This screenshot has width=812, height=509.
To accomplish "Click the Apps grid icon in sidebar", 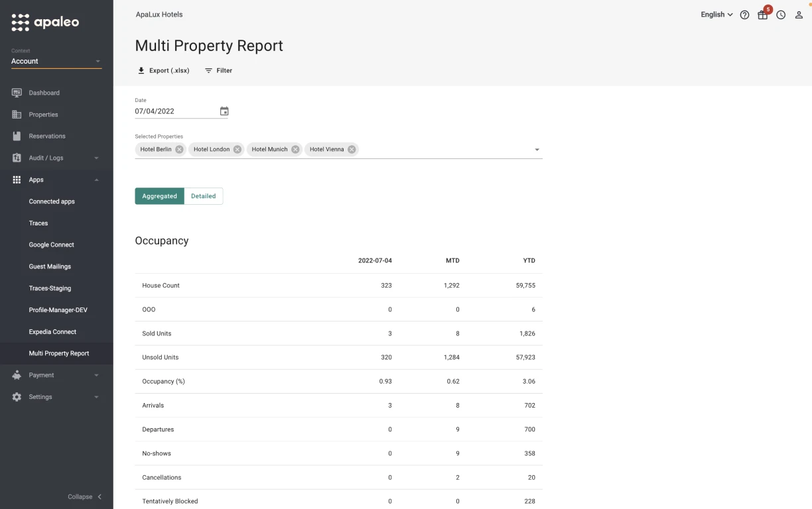I will (17, 180).
